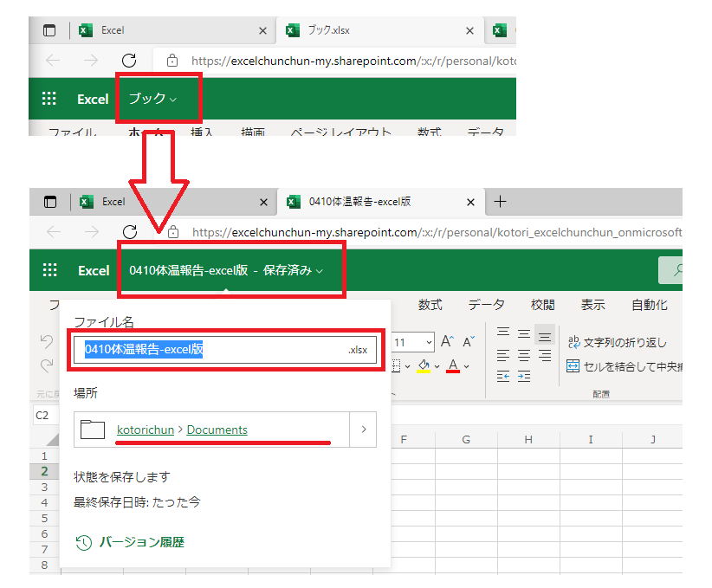
Task: Select all cells with corner triangle
Action: (53, 439)
